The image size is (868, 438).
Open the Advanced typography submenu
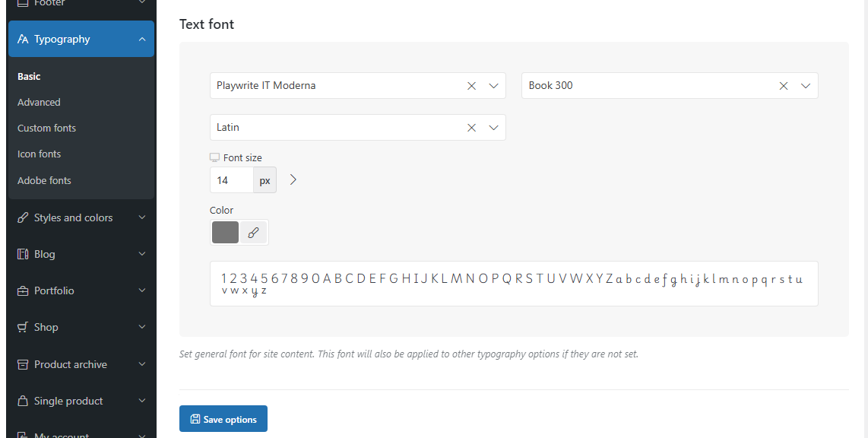[x=39, y=103]
